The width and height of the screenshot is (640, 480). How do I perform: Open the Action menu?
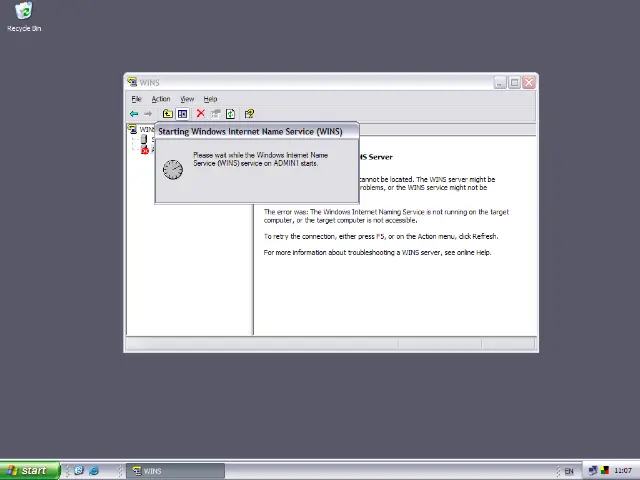pos(161,99)
